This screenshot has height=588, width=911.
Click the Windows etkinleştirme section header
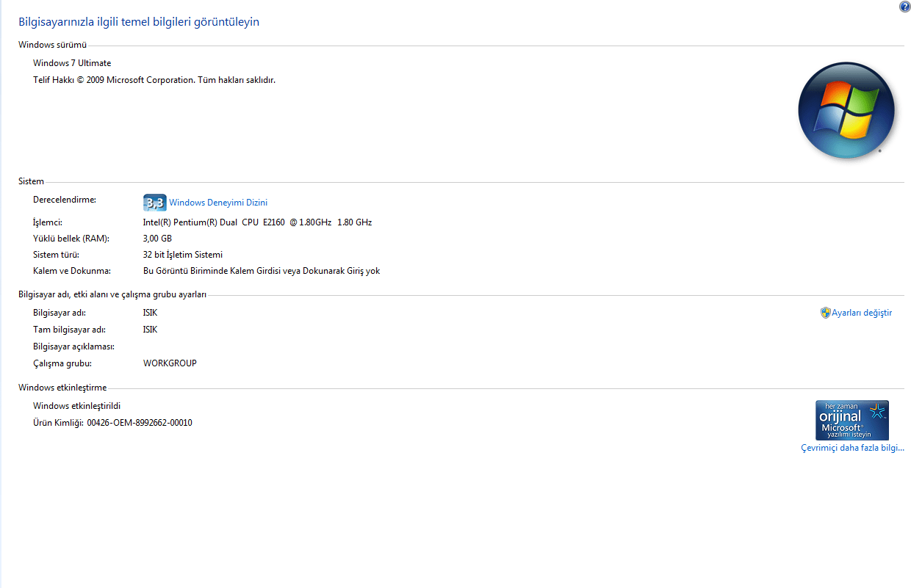click(x=62, y=388)
